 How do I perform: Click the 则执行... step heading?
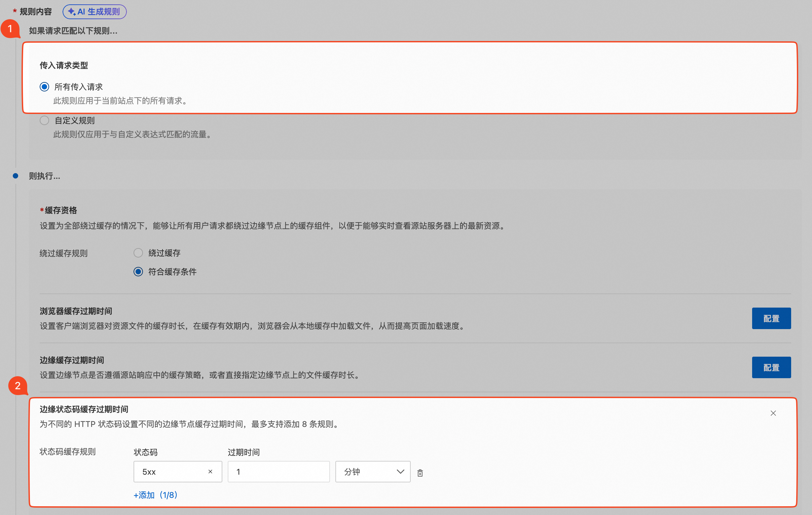pos(44,176)
